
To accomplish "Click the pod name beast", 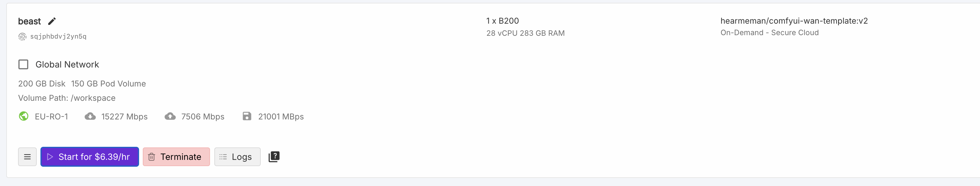I will (x=29, y=21).
